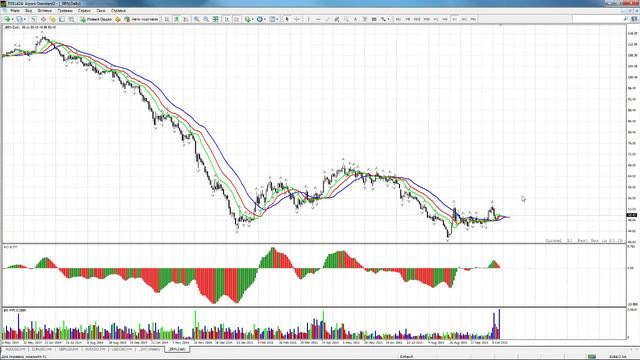Viewport: 640px width, 360px height.
Task: Open the Periods clock button
Action: coord(260,19)
